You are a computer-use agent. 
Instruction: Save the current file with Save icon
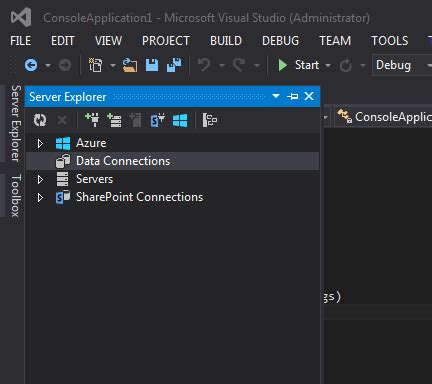152,65
